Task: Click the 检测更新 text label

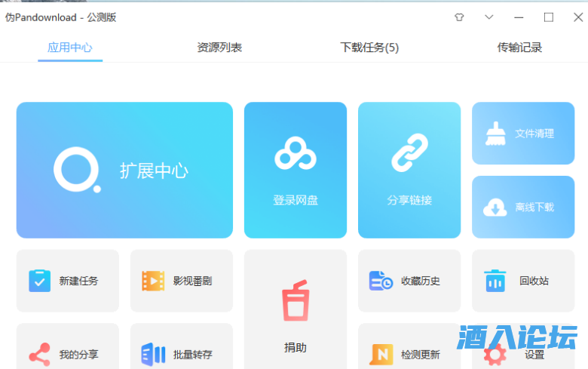Action: pos(421,355)
